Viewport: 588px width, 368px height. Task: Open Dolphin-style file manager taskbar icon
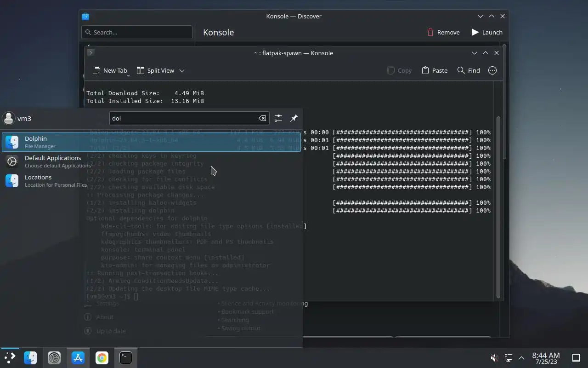point(30,357)
